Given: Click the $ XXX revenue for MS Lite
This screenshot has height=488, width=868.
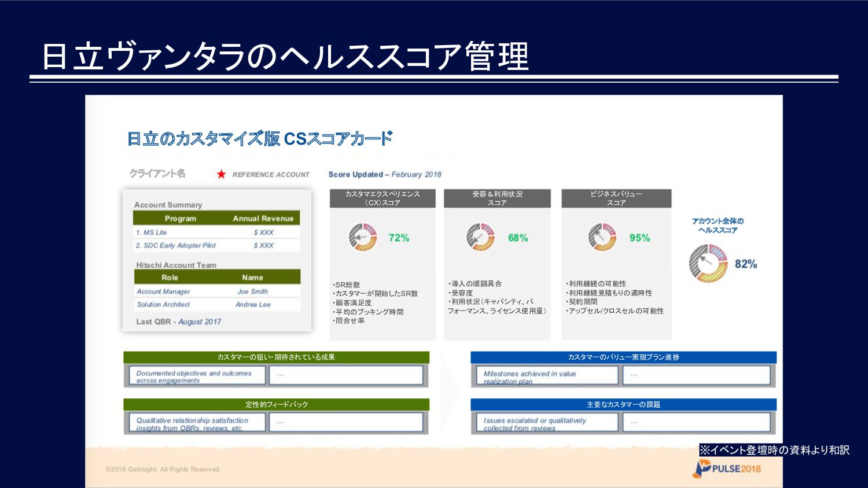Looking at the screenshot, I should tap(263, 232).
